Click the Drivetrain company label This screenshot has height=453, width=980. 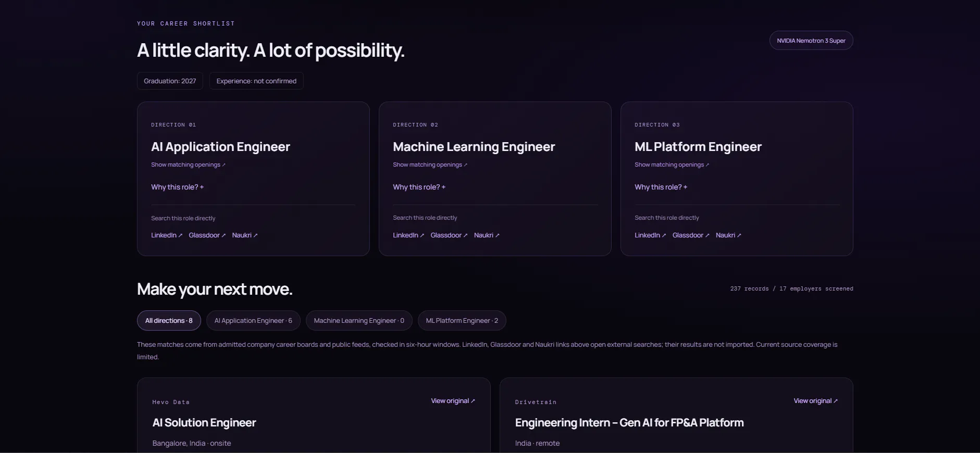[536, 402]
